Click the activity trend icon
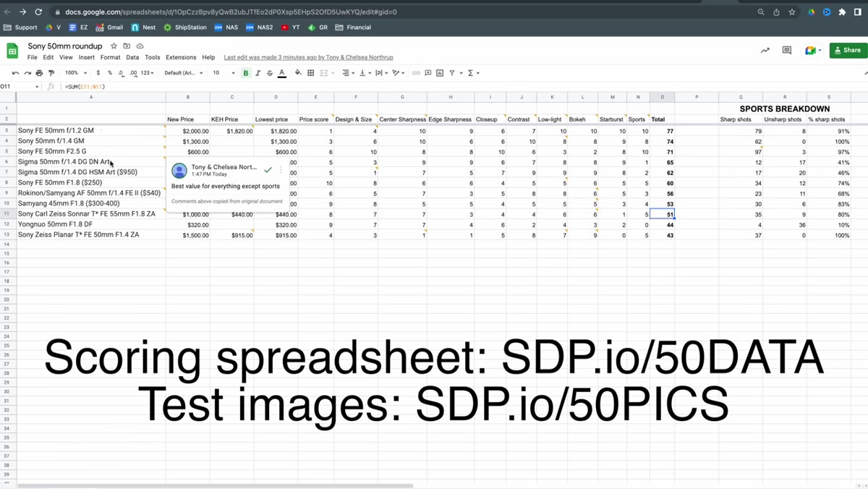 click(x=765, y=50)
